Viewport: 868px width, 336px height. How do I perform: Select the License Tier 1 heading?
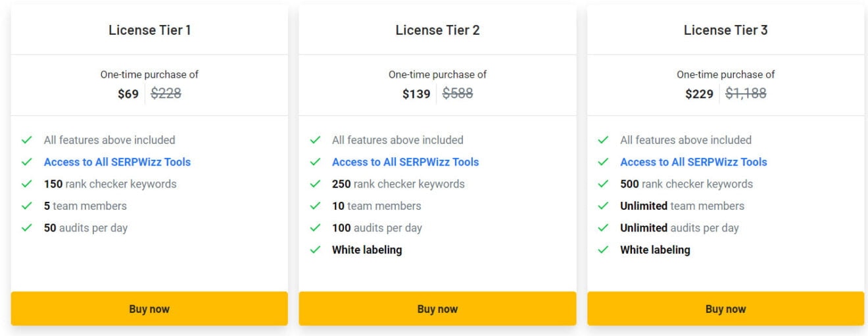[149, 30]
